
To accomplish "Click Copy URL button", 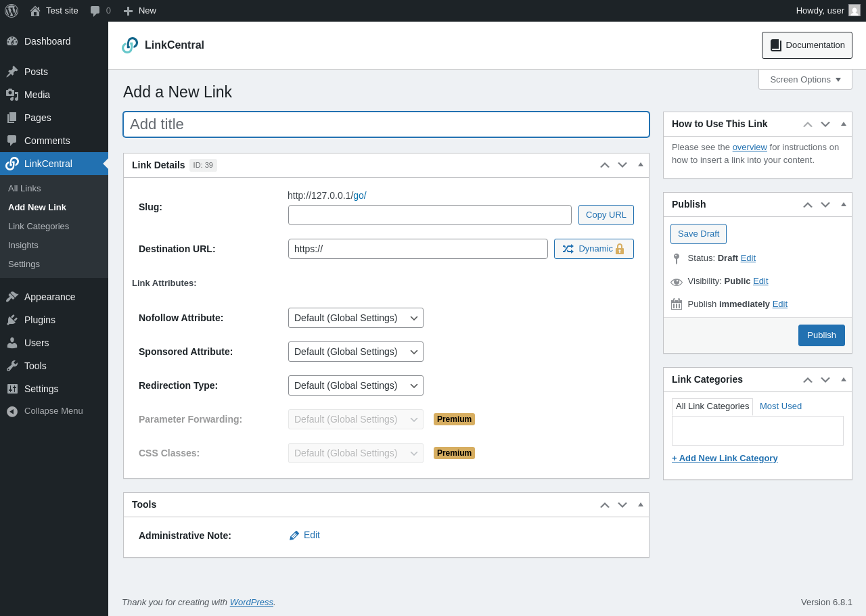I will (x=606, y=215).
